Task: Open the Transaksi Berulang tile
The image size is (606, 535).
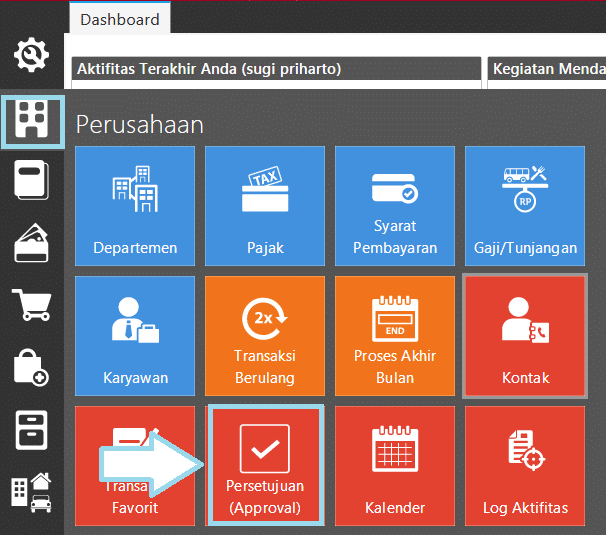Action: pyautogui.click(x=265, y=336)
